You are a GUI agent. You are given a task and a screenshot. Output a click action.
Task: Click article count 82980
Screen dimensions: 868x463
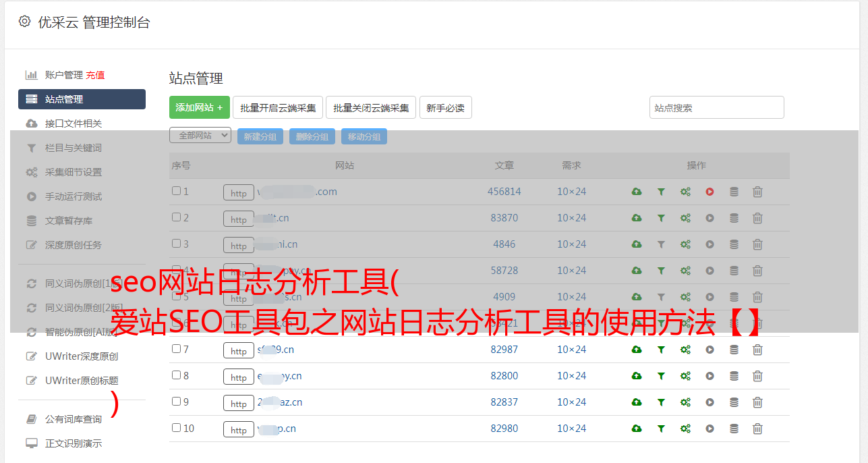tap(504, 429)
